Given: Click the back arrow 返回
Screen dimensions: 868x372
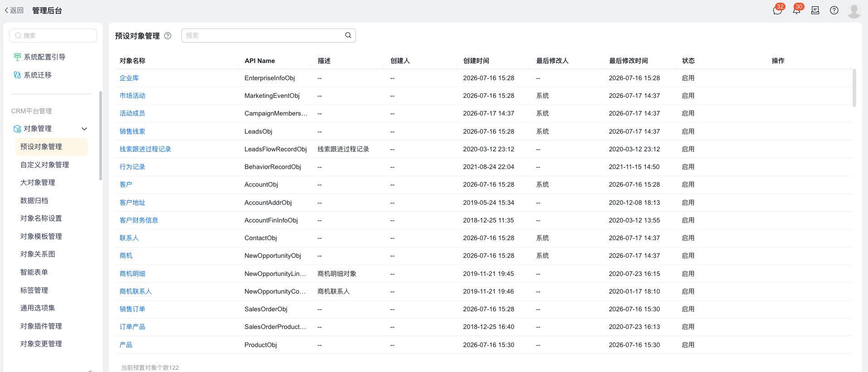Looking at the screenshot, I should pyautogui.click(x=14, y=10).
